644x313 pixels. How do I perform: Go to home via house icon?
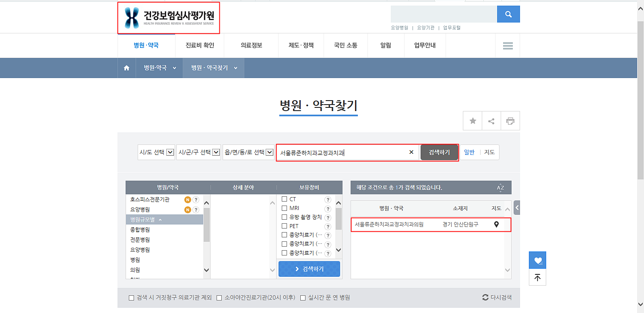coord(126,68)
